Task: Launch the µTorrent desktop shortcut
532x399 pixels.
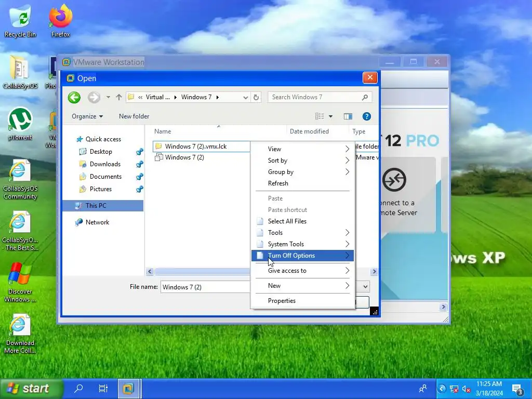Action: point(20,124)
